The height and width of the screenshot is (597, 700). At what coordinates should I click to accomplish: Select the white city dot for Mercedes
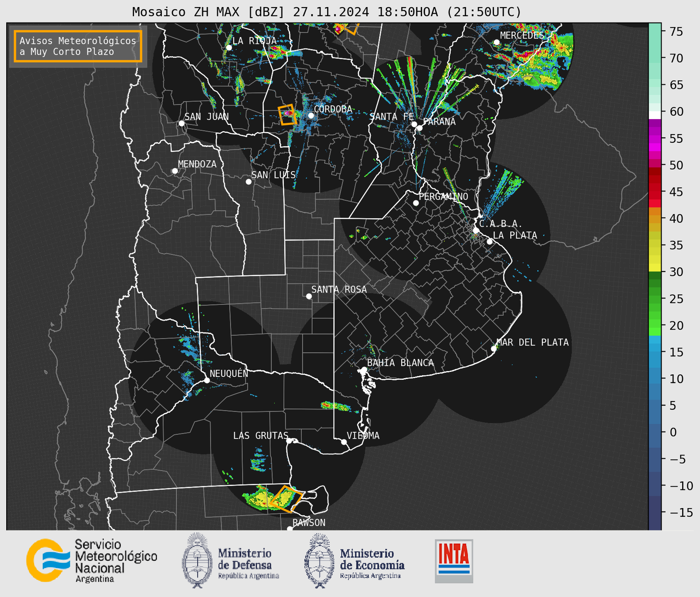coord(496,42)
